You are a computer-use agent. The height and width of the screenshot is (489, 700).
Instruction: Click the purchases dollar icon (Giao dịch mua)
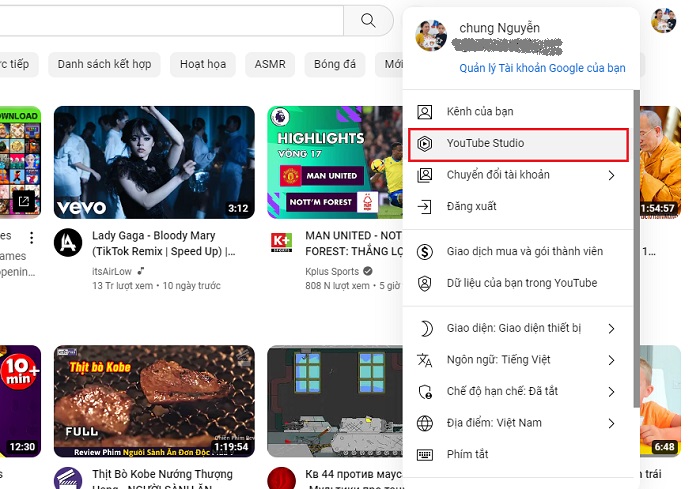click(x=425, y=252)
